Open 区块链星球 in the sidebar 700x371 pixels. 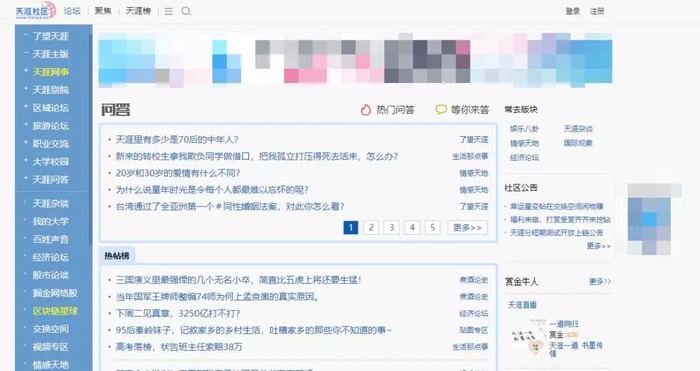pos(55,311)
